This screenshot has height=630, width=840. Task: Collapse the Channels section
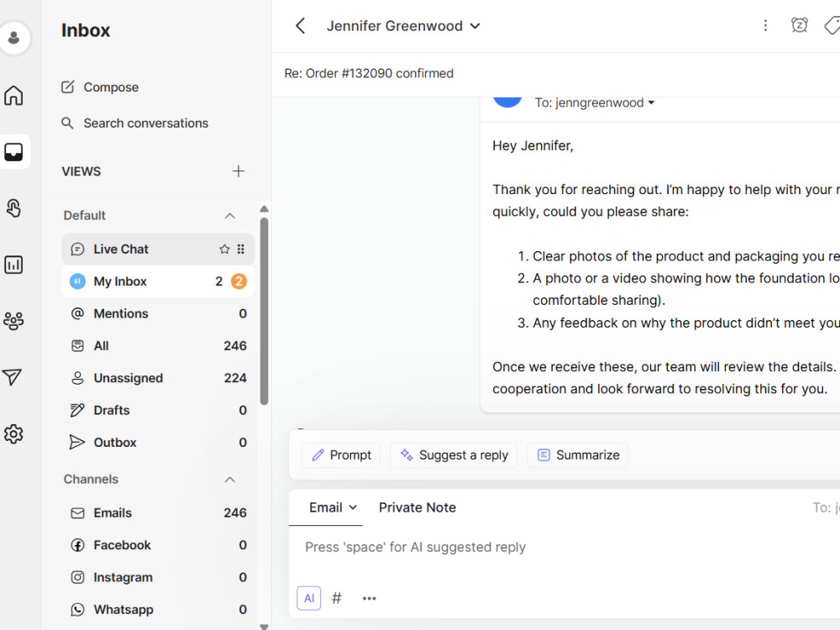[230, 480]
